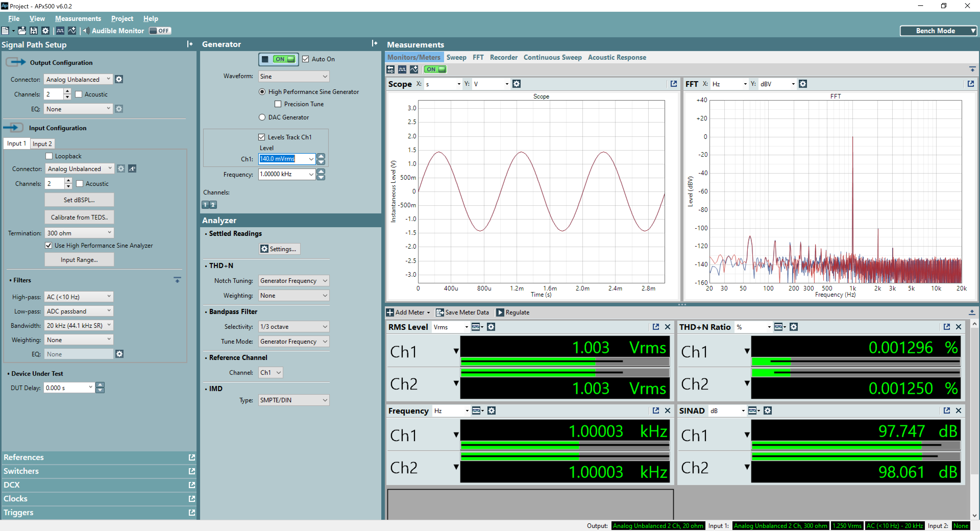
Task: Open input filters EQ settings gear
Action: click(119, 354)
